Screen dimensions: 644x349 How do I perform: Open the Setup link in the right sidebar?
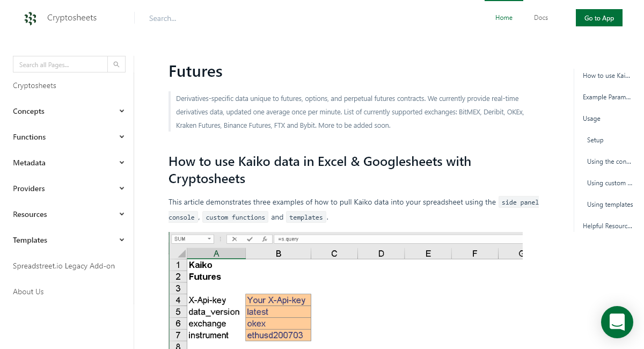click(595, 140)
